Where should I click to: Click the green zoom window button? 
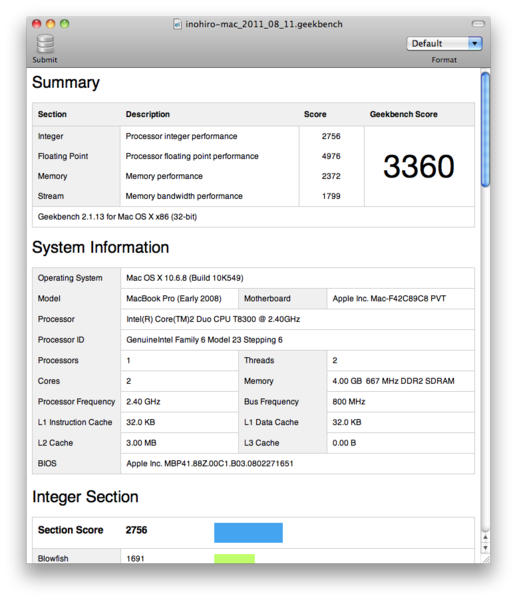coord(65,24)
